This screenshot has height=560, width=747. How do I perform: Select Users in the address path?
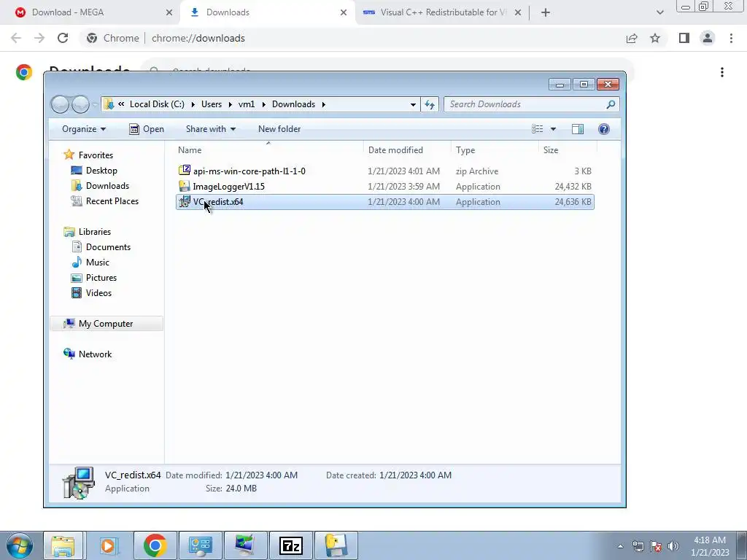pos(212,104)
